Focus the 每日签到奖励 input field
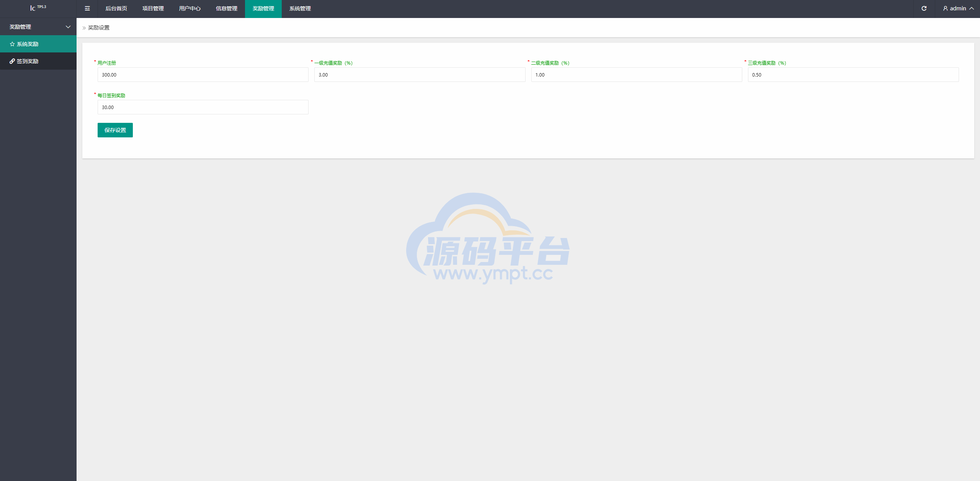This screenshot has width=980, height=481. point(203,107)
